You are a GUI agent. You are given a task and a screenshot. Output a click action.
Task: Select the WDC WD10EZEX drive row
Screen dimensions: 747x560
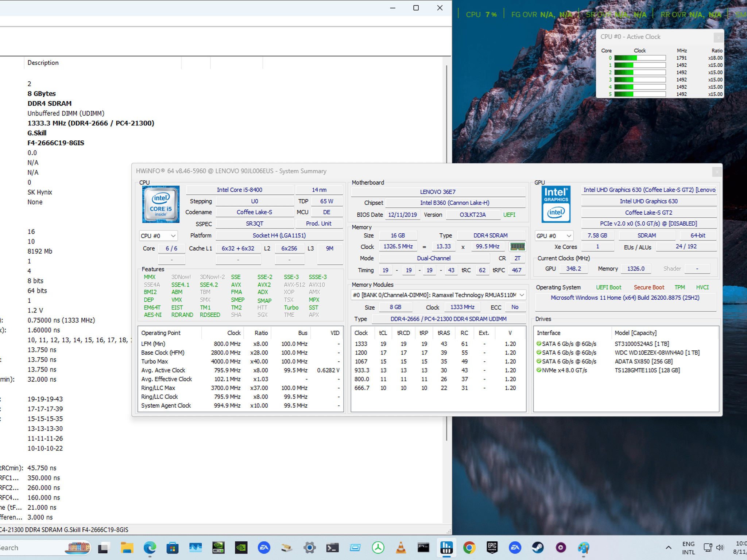pyautogui.click(x=626, y=353)
